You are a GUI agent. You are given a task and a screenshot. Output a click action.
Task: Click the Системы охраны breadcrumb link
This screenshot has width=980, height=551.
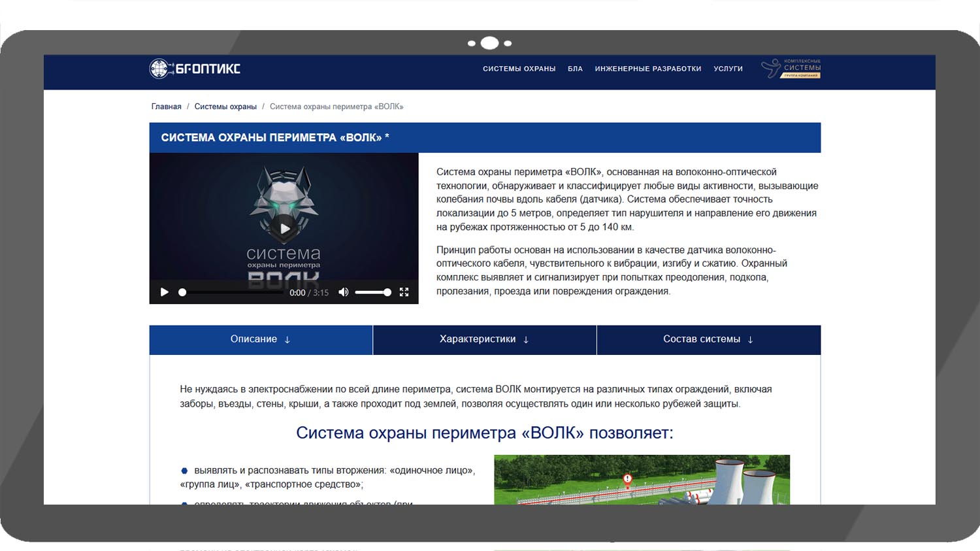(225, 107)
